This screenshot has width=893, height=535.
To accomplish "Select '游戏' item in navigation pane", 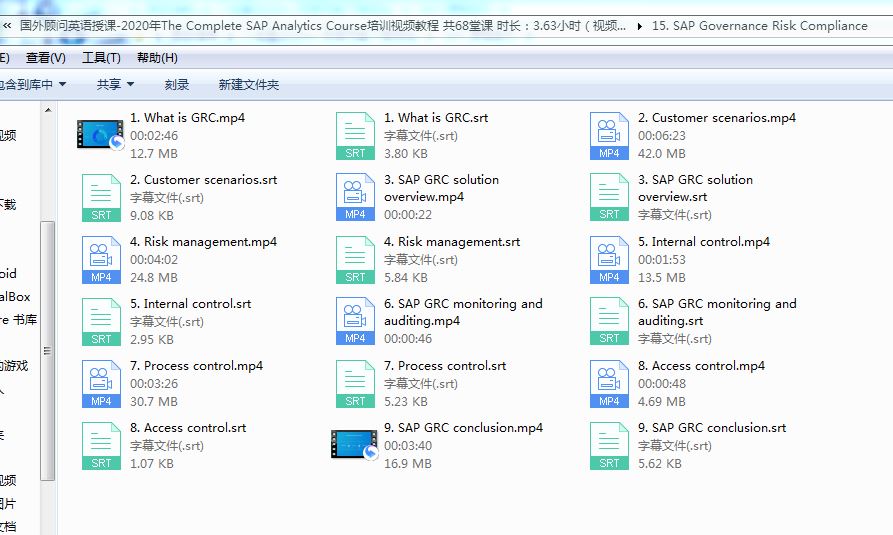I will [14, 366].
